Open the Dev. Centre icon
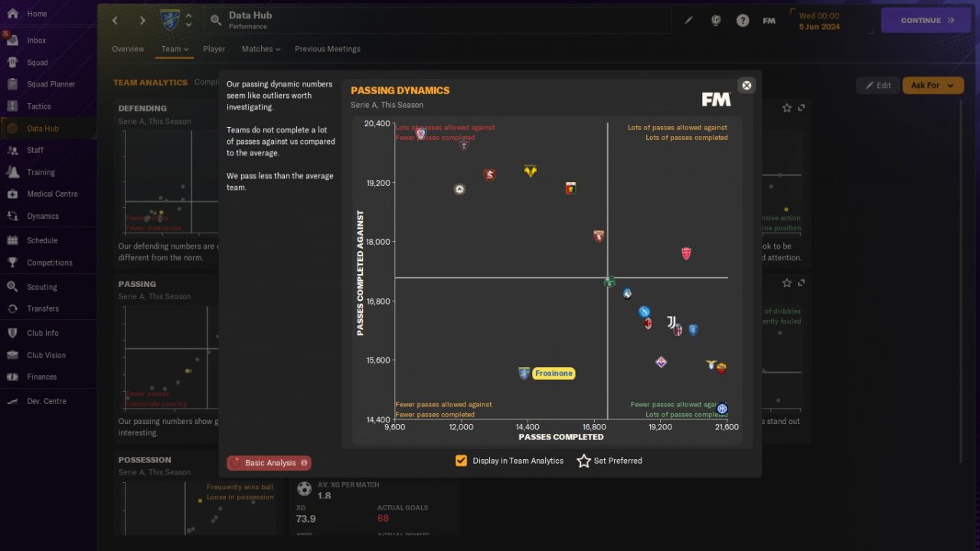980x551 pixels. [12, 401]
